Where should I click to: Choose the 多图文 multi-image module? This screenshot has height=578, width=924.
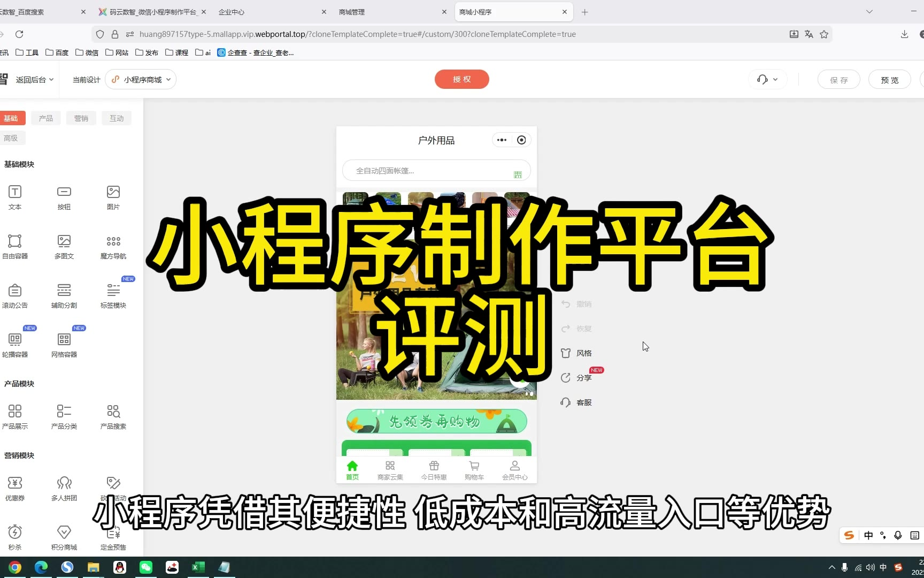[x=64, y=247]
